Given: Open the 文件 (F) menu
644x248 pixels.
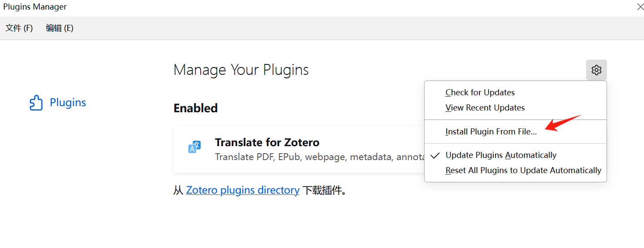Looking at the screenshot, I should pos(19,28).
